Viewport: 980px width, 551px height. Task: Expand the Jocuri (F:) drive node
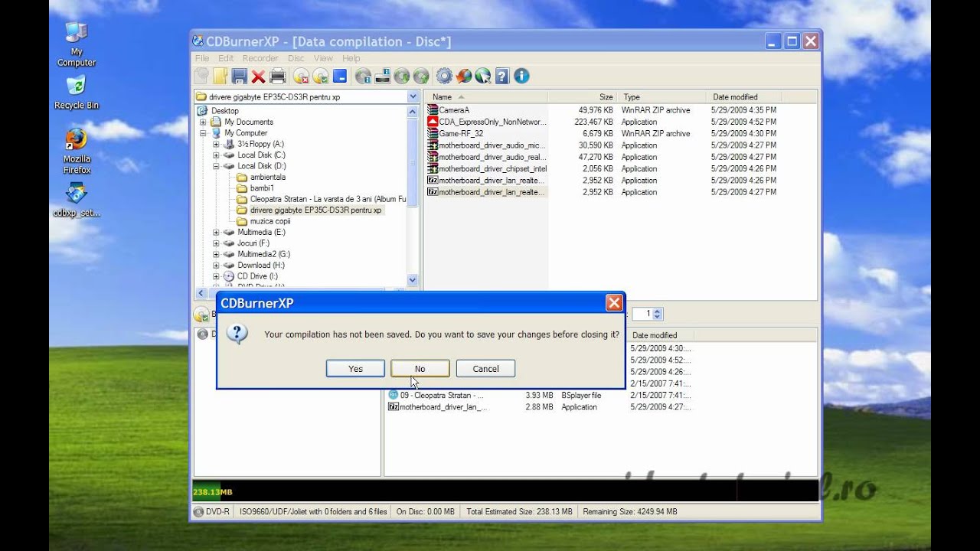(216, 243)
